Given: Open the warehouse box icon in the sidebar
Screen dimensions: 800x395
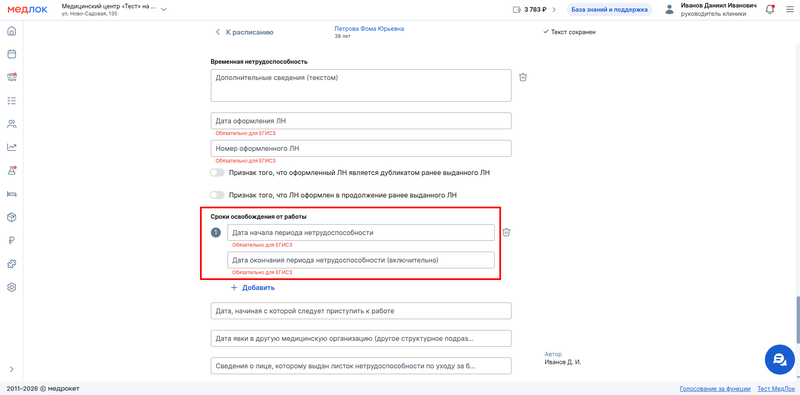Looking at the screenshot, I should pyautogui.click(x=12, y=217).
